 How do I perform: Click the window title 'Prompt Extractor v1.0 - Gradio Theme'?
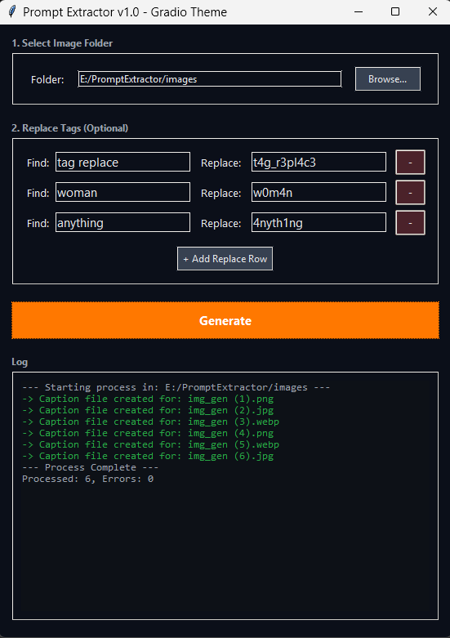click(125, 12)
